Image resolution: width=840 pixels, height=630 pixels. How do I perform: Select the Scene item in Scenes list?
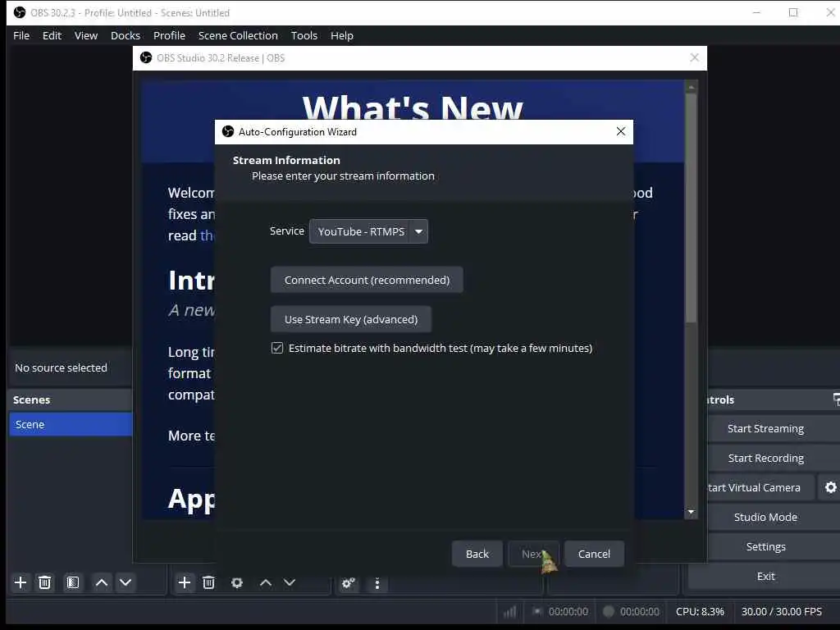(71, 424)
